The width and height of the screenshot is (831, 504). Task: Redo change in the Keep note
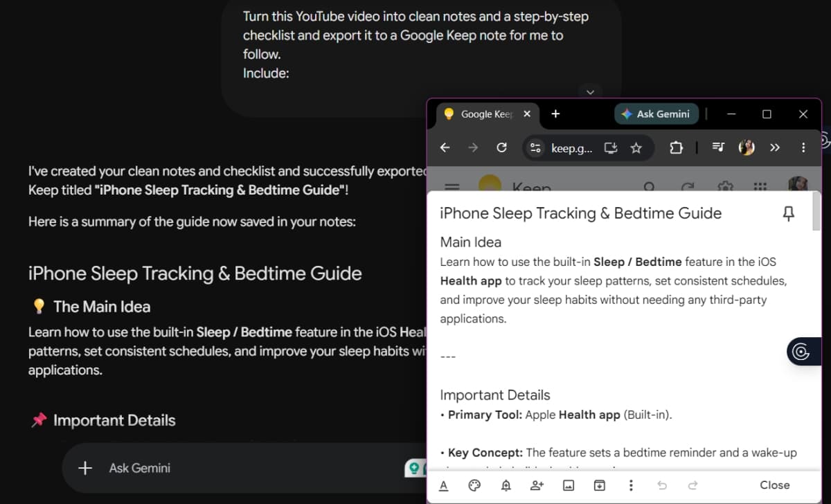693,485
